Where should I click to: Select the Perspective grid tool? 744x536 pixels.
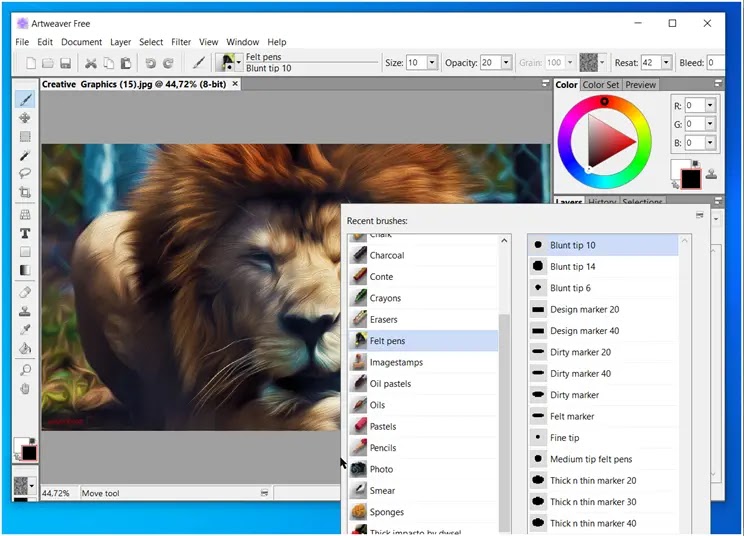[x=25, y=214]
